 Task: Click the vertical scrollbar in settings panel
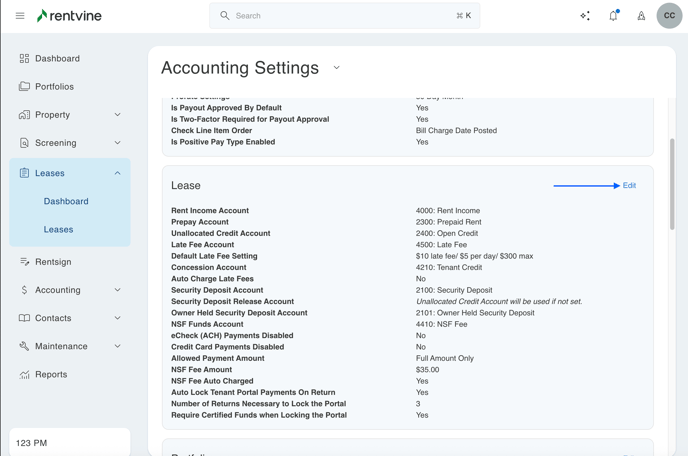point(672,185)
